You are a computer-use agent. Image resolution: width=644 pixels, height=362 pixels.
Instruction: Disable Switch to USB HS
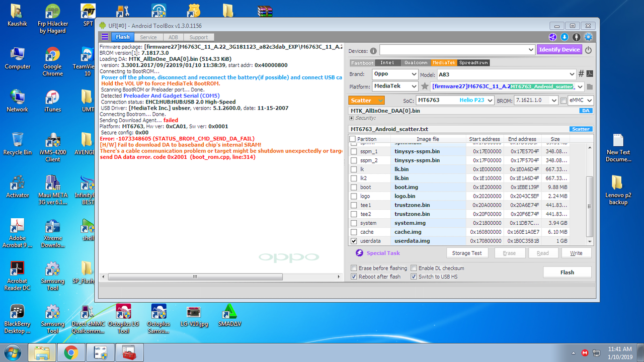coord(414,277)
